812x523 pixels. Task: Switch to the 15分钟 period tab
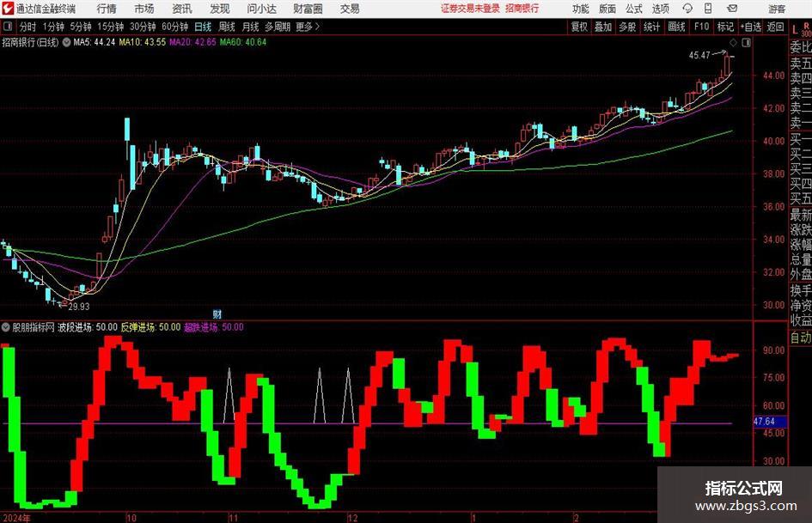coord(110,27)
